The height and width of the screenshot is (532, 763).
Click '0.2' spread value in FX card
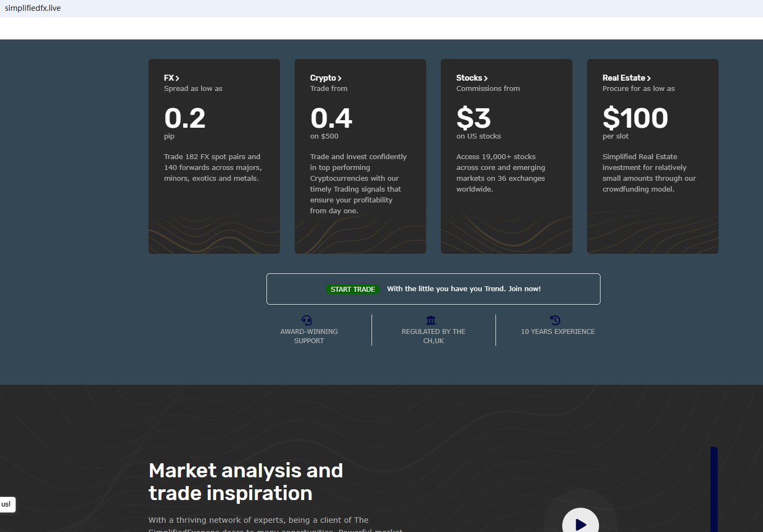coord(185,118)
